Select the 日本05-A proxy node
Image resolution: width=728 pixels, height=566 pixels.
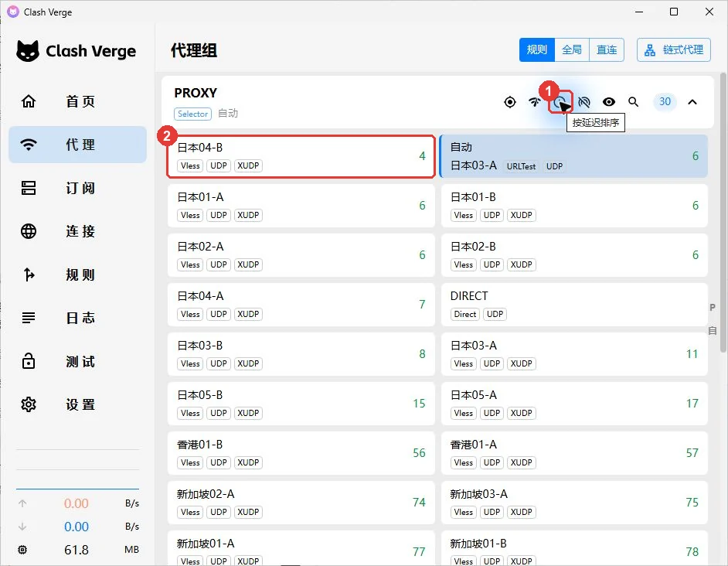pos(574,404)
